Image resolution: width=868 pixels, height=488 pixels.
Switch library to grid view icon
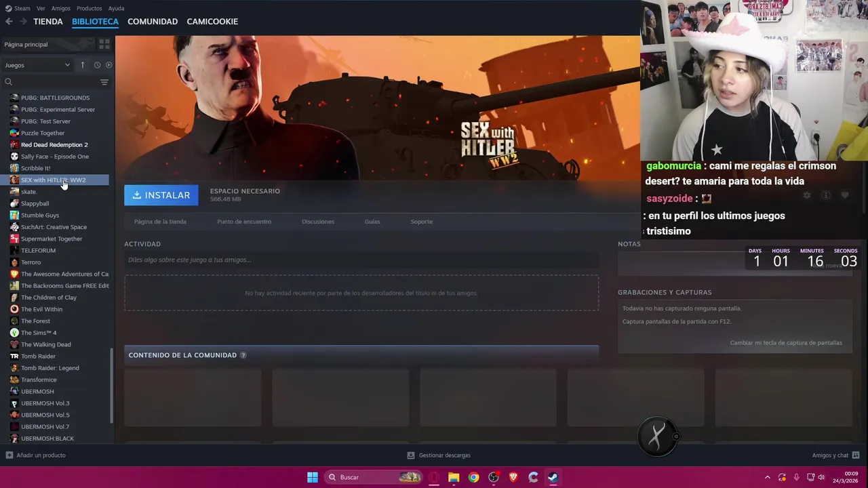[x=104, y=44]
